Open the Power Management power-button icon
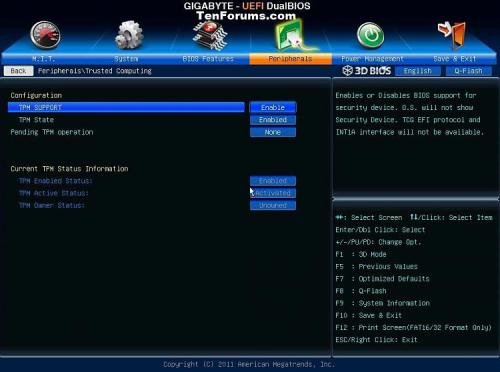This screenshot has height=372, width=500. (x=370, y=35)
